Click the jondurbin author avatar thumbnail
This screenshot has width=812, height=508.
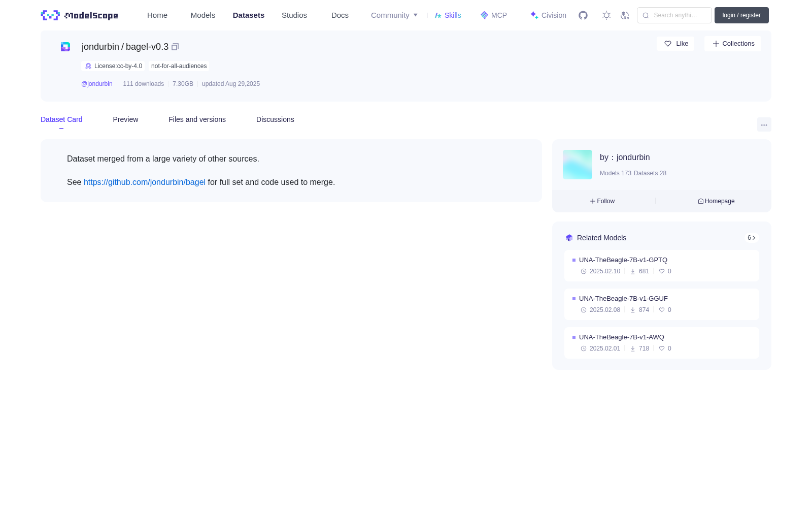[578, 165]
